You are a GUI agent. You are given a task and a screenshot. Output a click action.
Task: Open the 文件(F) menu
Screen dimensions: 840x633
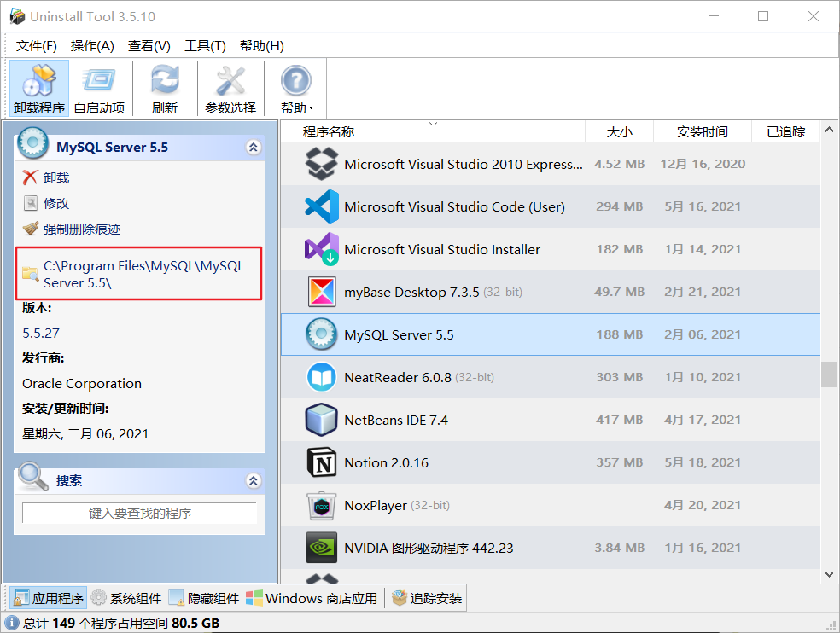pos(36,46)
